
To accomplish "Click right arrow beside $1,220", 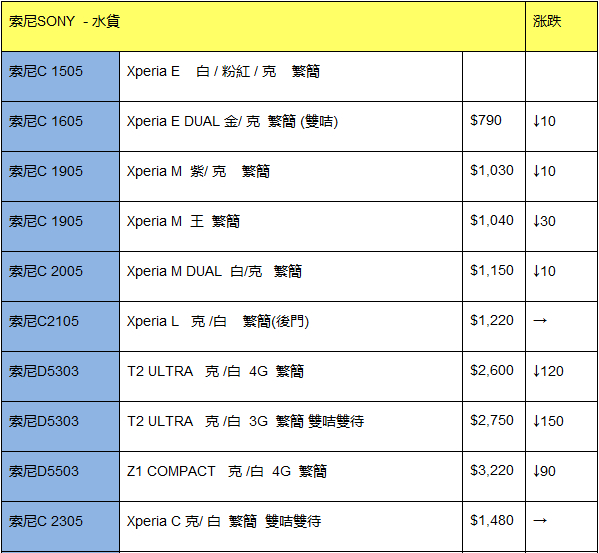I will pos(540,320).
